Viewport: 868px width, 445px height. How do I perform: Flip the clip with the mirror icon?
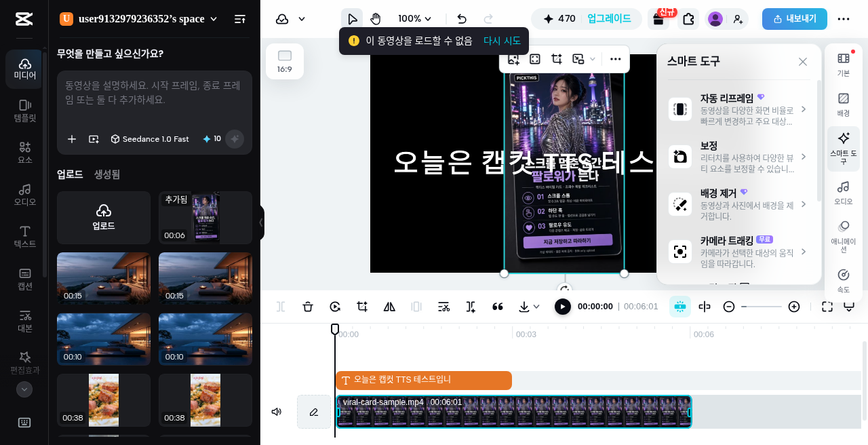389,307
